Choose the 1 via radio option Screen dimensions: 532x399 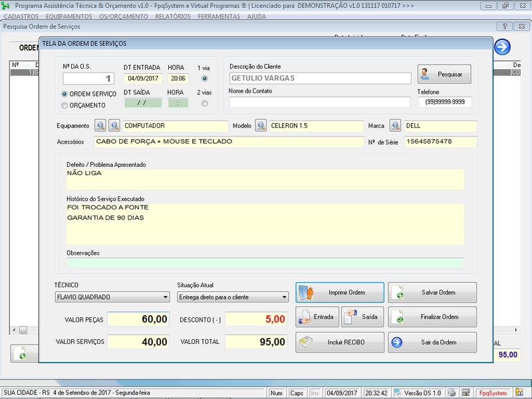point(205,78)
